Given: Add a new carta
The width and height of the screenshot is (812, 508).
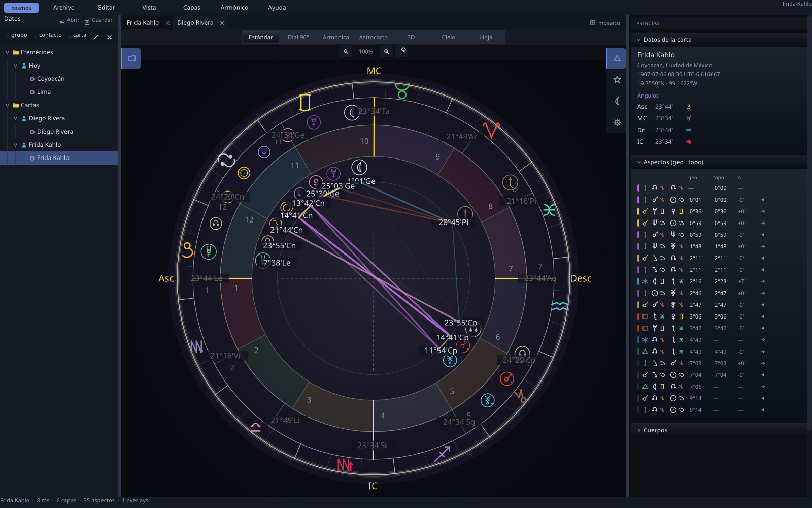Looking at the screenshot, I should (x=77, y=35).
